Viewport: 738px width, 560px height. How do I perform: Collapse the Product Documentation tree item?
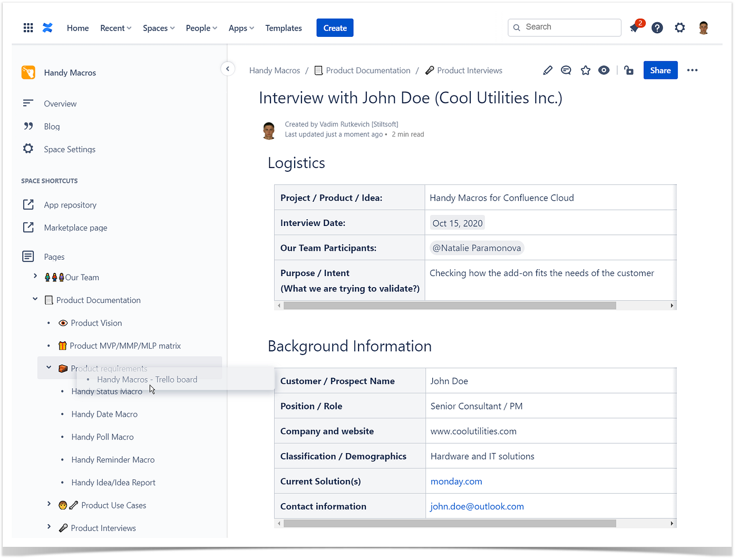point(35,299)
